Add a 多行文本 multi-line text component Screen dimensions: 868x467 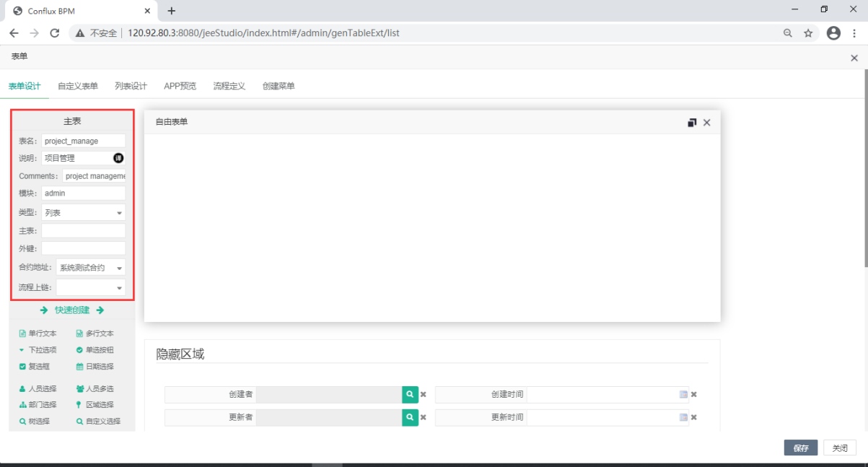[x=95, y=333]
